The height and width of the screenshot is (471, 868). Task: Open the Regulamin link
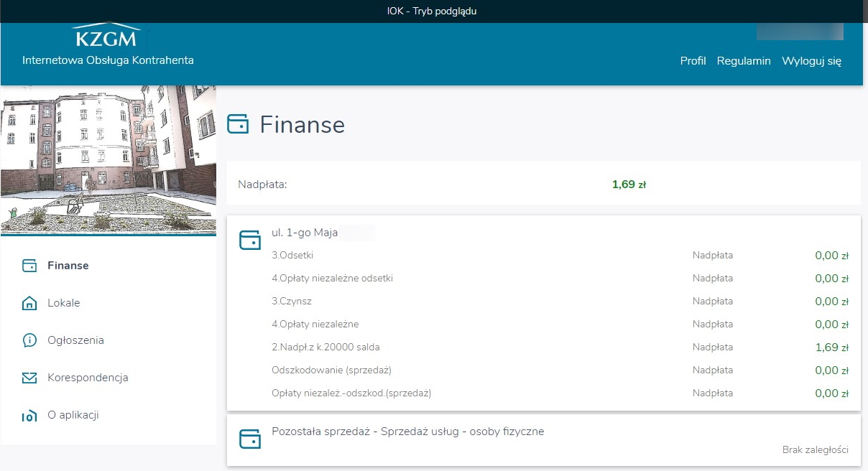pos(744,61)
